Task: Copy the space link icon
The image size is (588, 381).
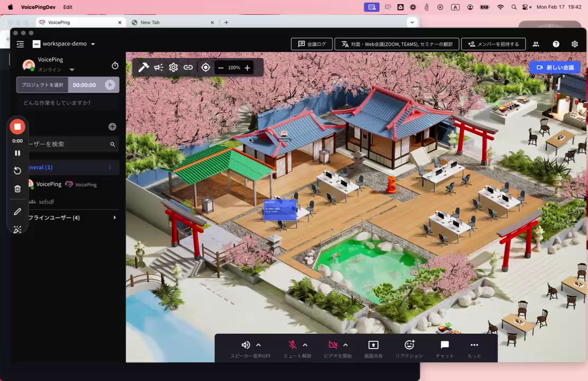Action: point(188,67)
